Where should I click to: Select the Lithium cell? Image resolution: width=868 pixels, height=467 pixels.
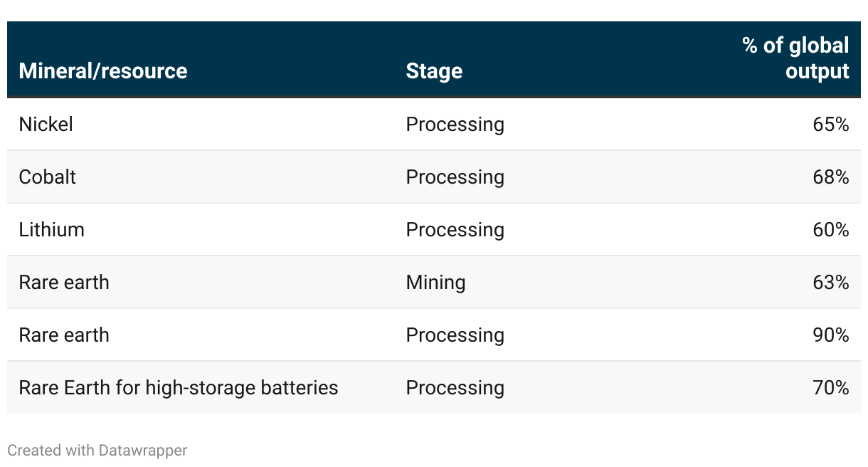[x=52, y=230]
